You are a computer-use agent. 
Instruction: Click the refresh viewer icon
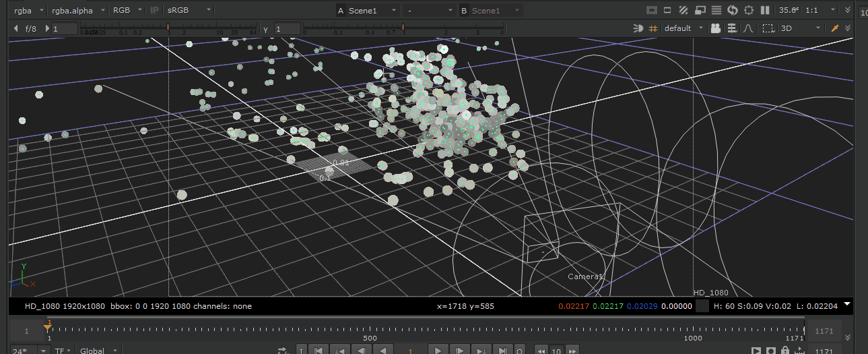[733, 10]
